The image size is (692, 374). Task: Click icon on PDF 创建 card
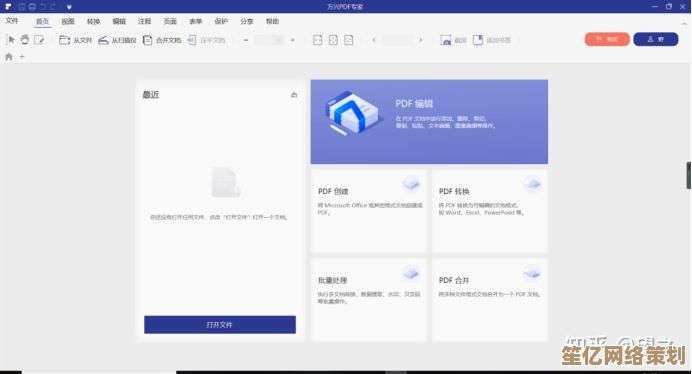coord(411,183)
